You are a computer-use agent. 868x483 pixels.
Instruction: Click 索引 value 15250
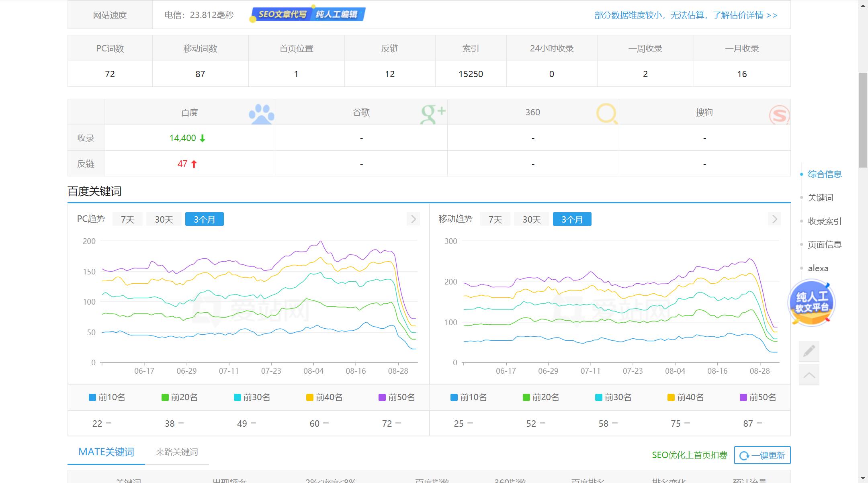click(471, 74)
